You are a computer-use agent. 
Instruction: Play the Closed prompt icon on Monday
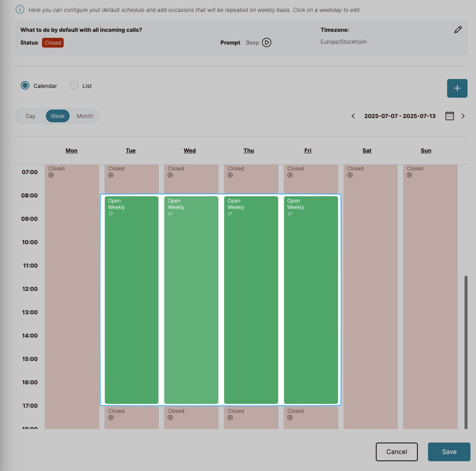(51, 175)
